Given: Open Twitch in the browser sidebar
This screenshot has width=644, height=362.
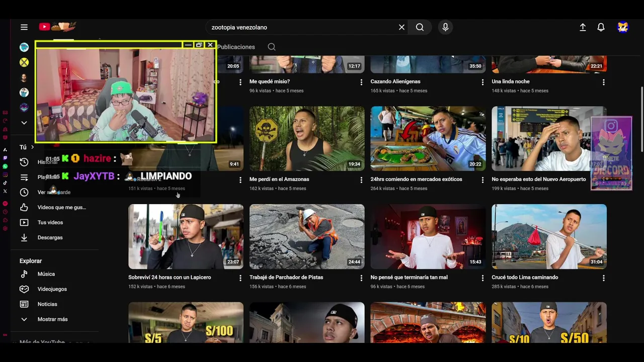Looking at the screenshot, I should [5, 158].
